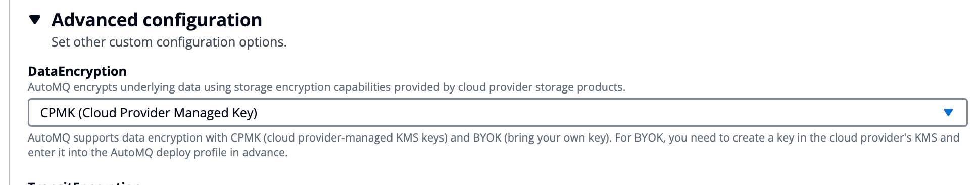The height and width of the screenshot is (185, 980).
Task: Click the word 'configuration' in the section title
Action: coord(203,20)
